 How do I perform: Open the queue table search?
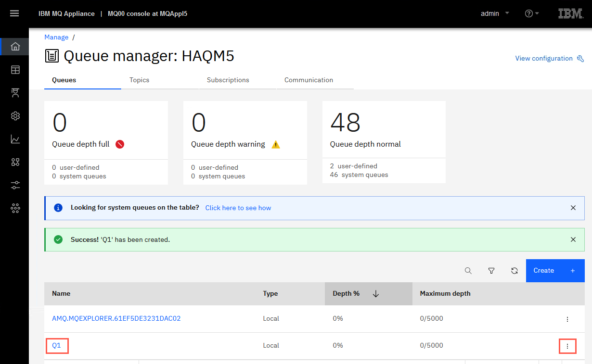coord(468,271)
